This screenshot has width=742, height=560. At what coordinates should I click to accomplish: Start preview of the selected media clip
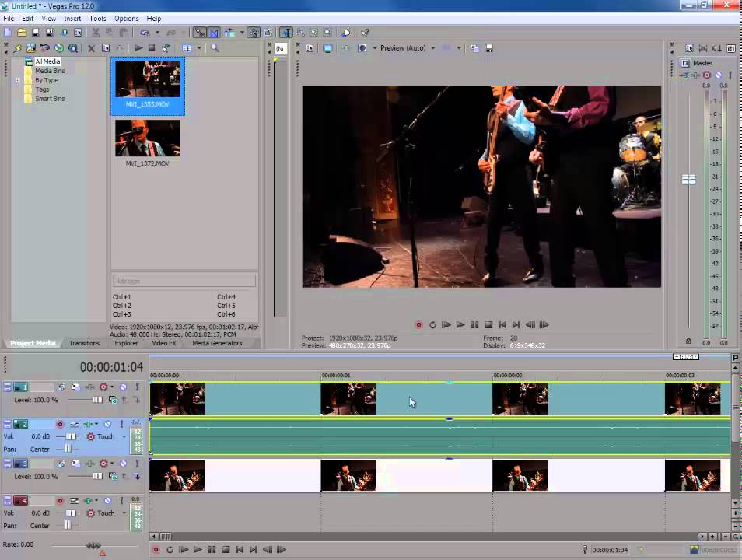[x=138, y=47]
